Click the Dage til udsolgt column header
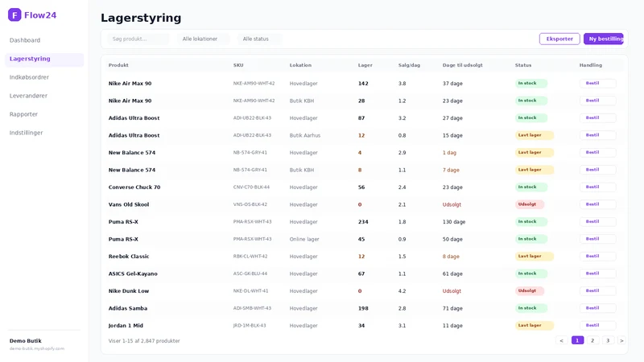The image size is (644, 362). pos(462,65)
